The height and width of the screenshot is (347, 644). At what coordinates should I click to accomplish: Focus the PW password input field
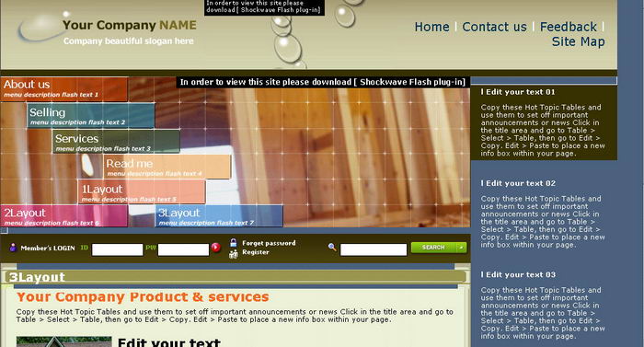(x=184, y=249)
